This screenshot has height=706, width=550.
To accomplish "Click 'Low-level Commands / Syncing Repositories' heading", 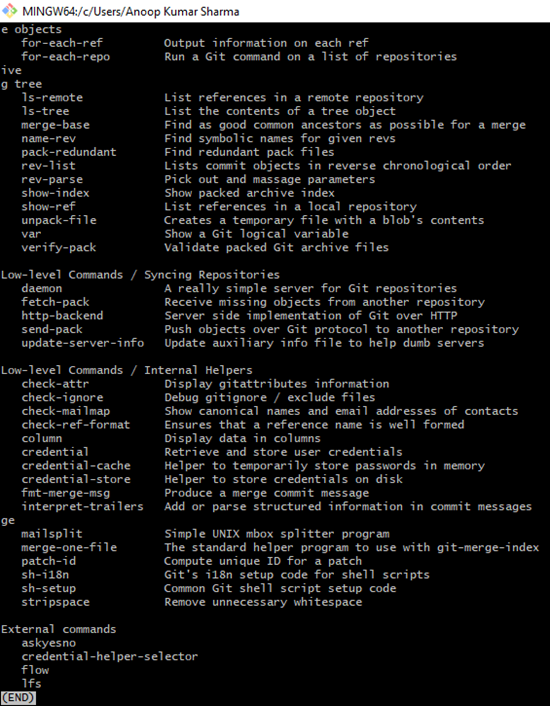I will click(x=140, y=275).
